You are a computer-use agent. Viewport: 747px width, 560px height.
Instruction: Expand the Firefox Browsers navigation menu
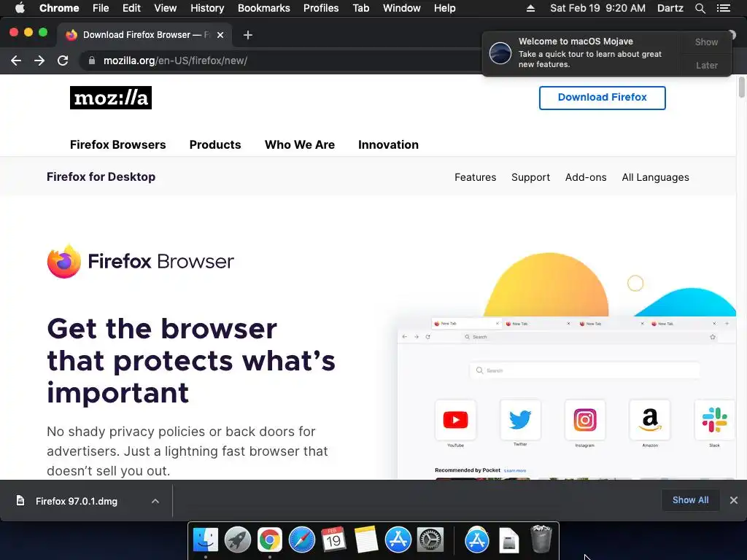click(x=117, y=145)
